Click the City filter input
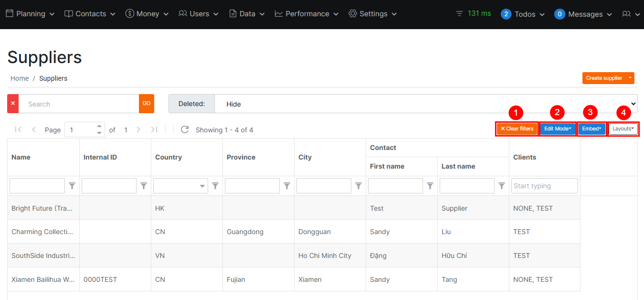The width and height of the screenshot is (644, 300). pos(324,186)
